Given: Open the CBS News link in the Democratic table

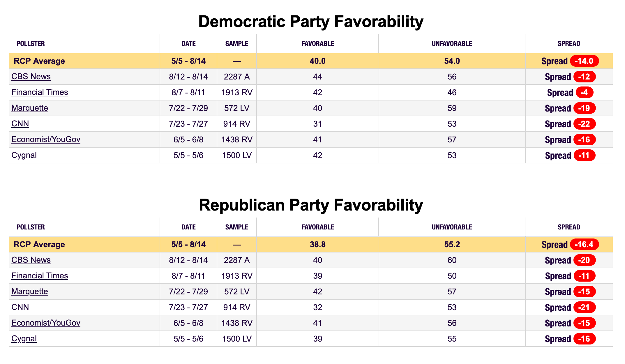Looking at the screenshot, I should coord(31,77).
